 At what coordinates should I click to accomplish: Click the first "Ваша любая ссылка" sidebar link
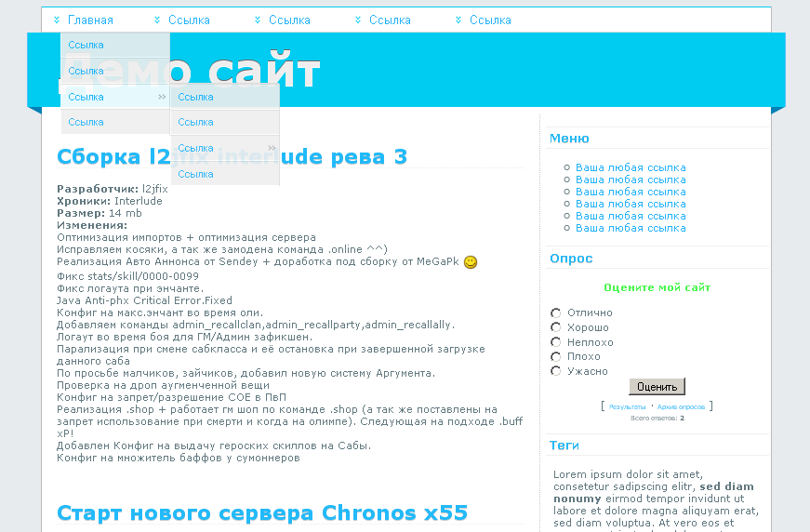click(x=631, y=167)
